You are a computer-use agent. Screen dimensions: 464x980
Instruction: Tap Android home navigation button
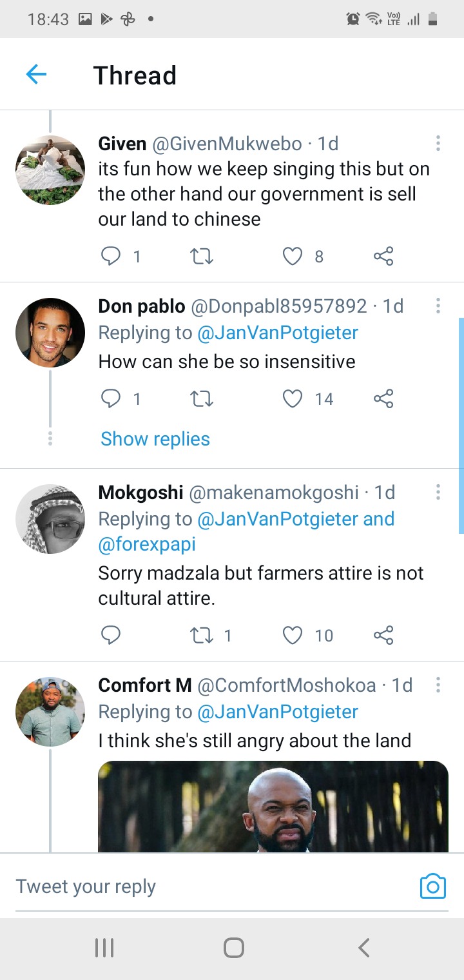click(234, 948)
